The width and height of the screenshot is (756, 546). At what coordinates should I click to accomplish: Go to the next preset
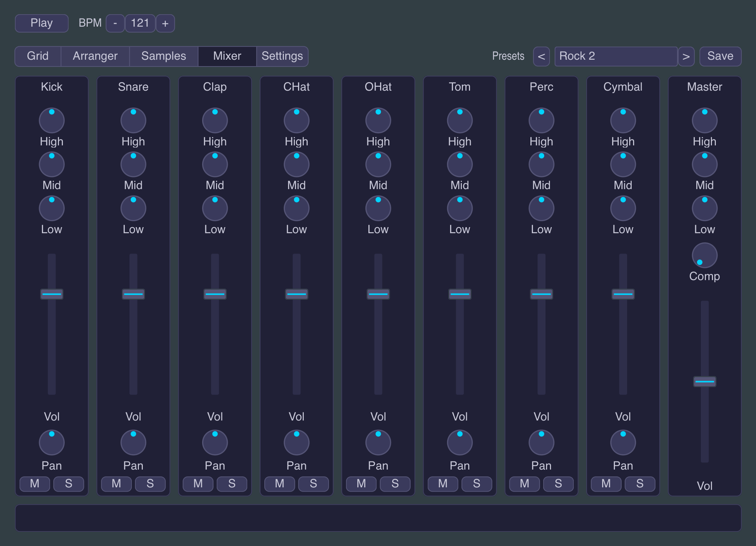(x=686, y=57)
